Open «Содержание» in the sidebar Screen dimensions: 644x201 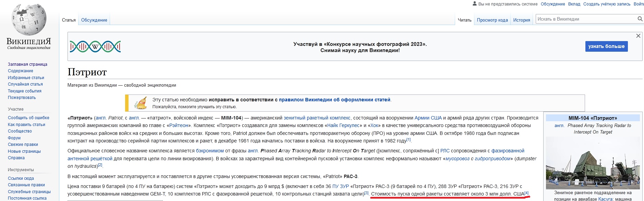point(21,71)
